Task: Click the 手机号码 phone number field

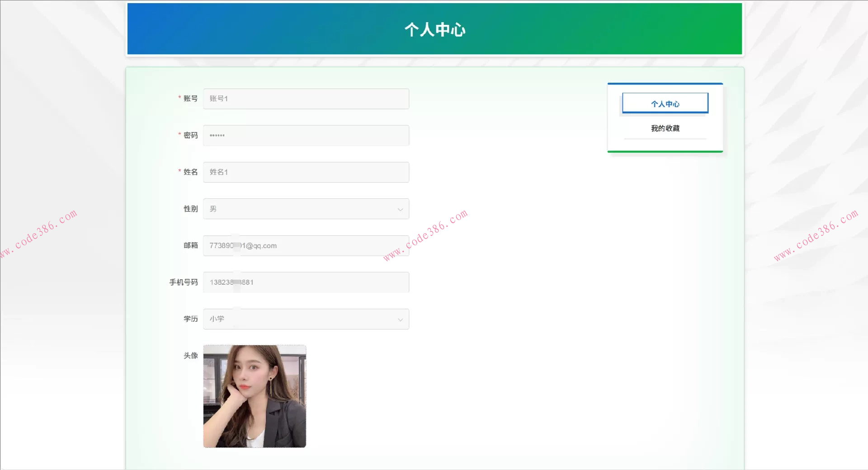Action: pos(306,282)
